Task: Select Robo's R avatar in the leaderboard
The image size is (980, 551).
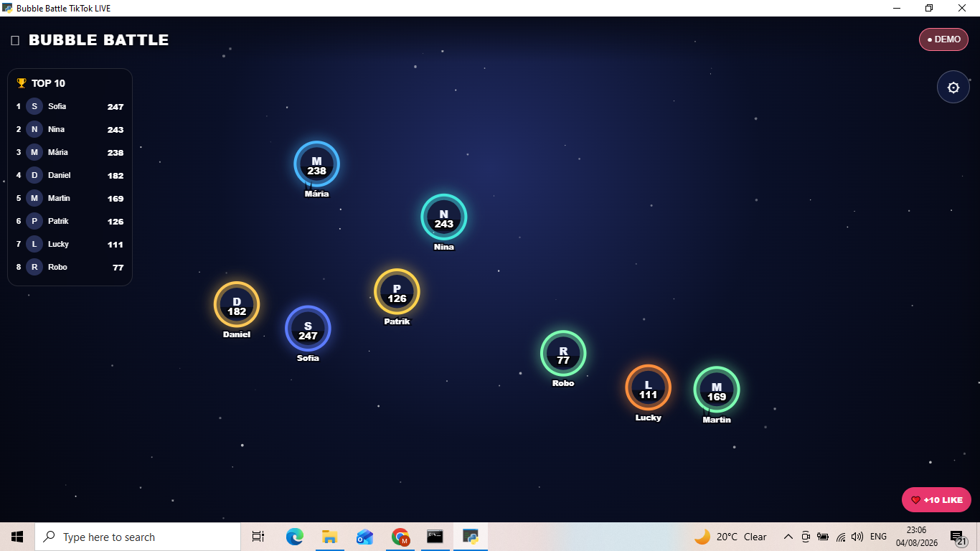Action: 34,267
